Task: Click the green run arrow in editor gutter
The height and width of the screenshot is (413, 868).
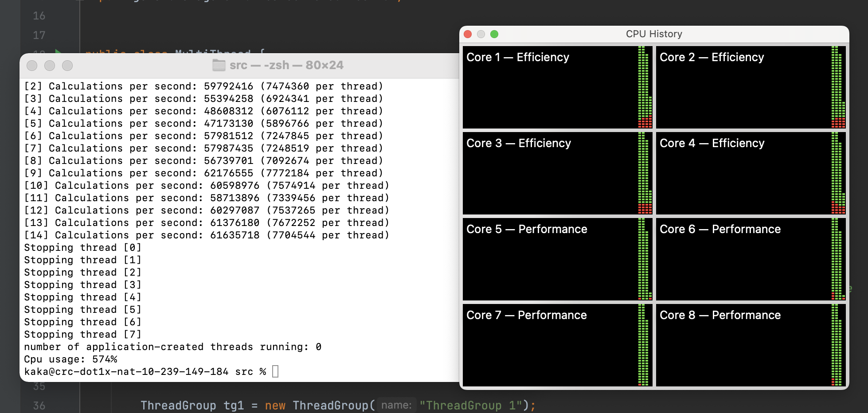Action: click(x=59, y=51)
